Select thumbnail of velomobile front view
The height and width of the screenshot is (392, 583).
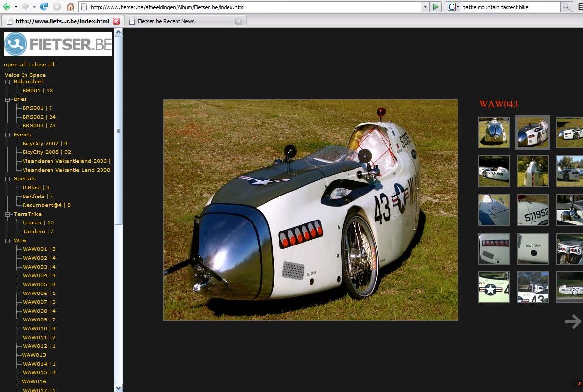(494, 133)
